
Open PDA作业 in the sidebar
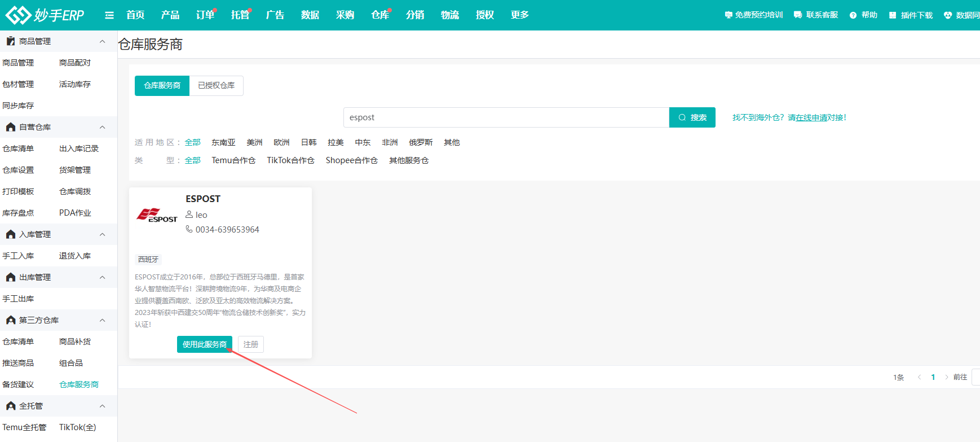(x=75, y=213)
